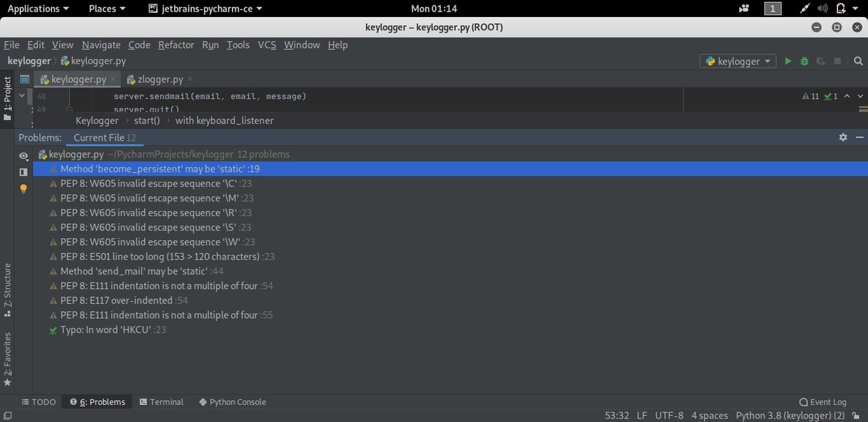The image size is (868, 422).
Task: Select the Typo: In word 'HKCU' entry
Action: tap(450, 330)
